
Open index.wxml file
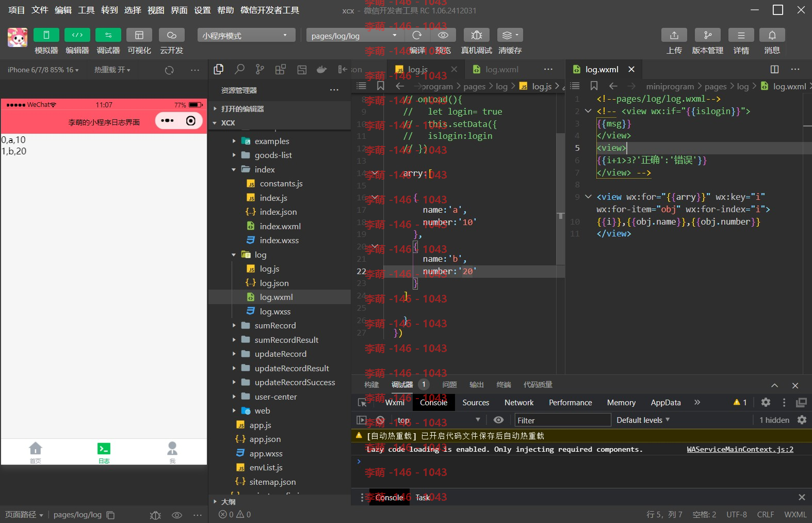click(x=280, y=226)
